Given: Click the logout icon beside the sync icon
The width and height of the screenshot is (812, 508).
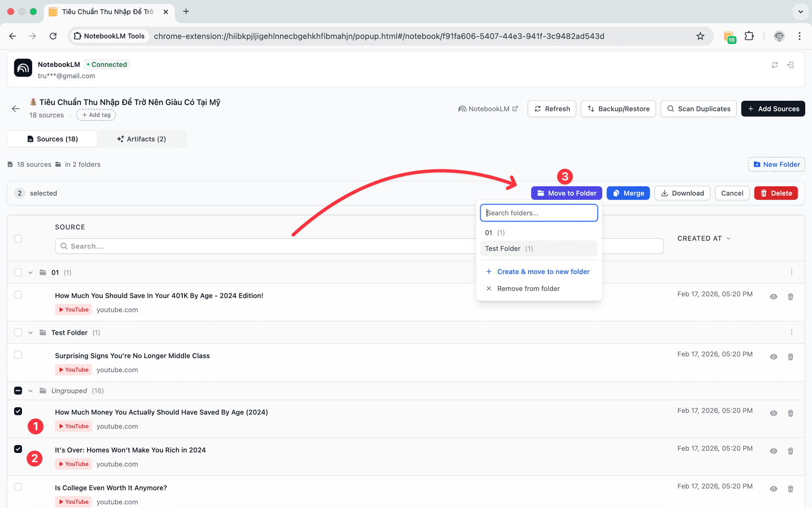Looking at the screenshot, I should (x=790, y=65).
